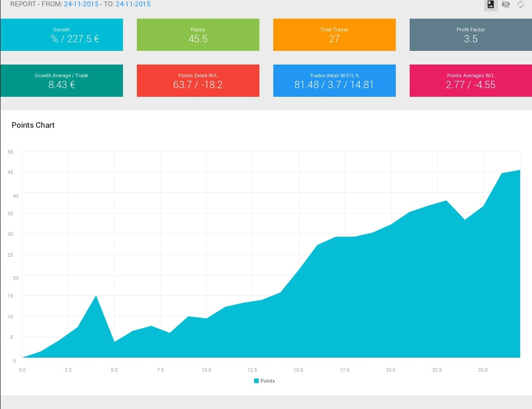532x409 pixels.
Task: Click the chart peak near x-value 4
Action: coord(96,296)
